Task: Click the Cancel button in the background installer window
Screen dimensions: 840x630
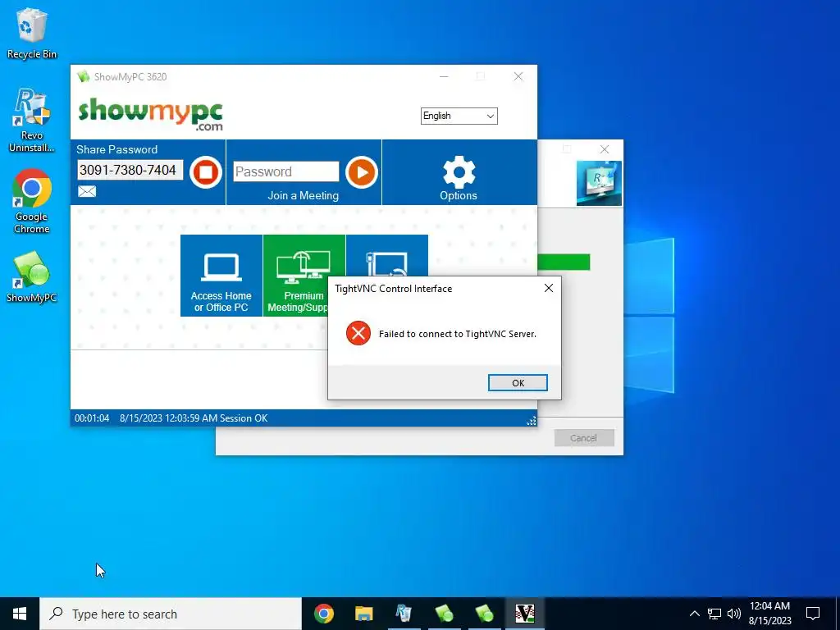Action: point(584,438)
